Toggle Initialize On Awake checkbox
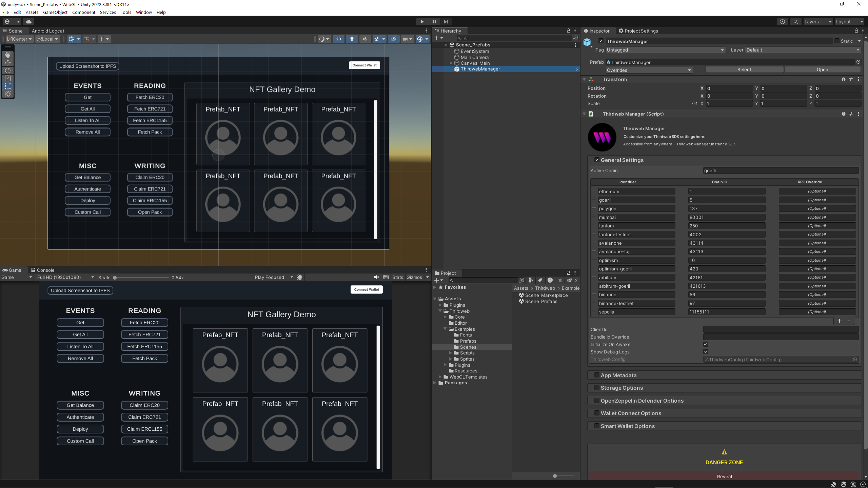This screenshot has width=868, height=488. [705, 344]
